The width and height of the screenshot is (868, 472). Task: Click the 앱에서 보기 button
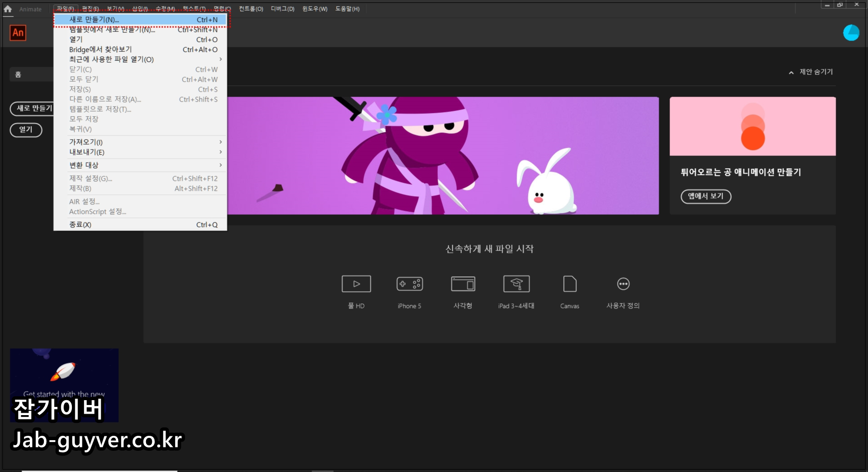pos(706,196)
